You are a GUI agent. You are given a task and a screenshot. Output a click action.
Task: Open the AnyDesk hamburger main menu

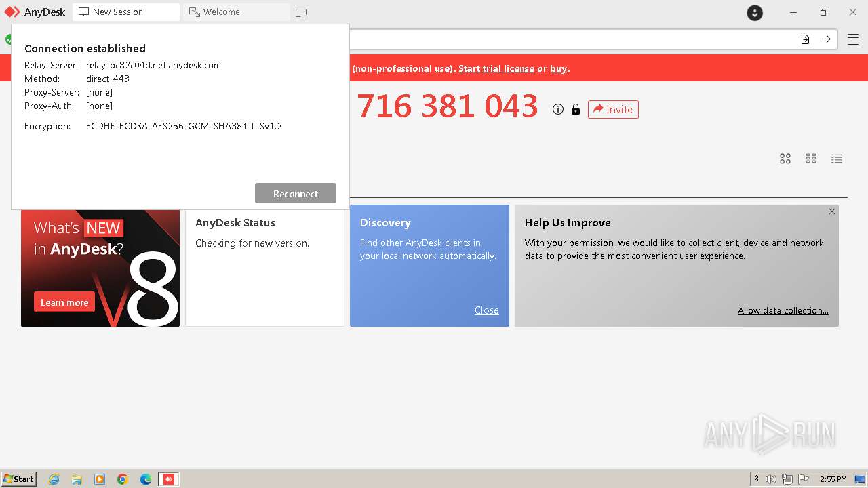pyautogui.click(x=852, y=39)
